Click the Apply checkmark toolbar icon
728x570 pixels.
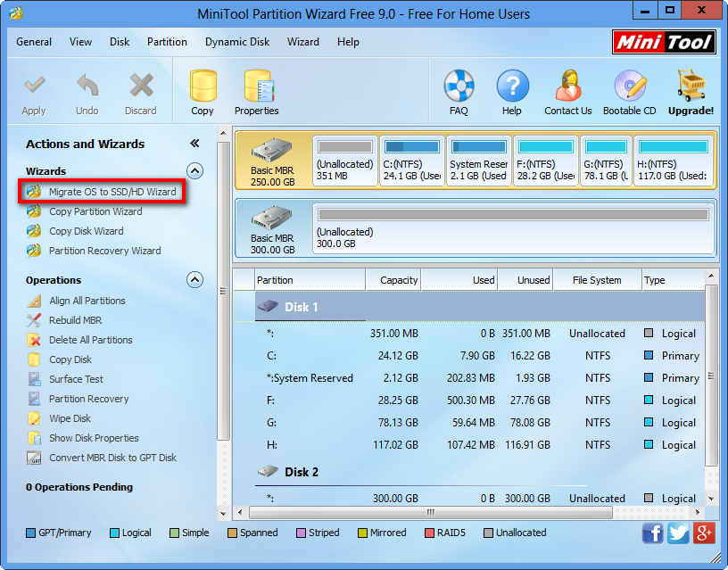[x=35, y=87]
